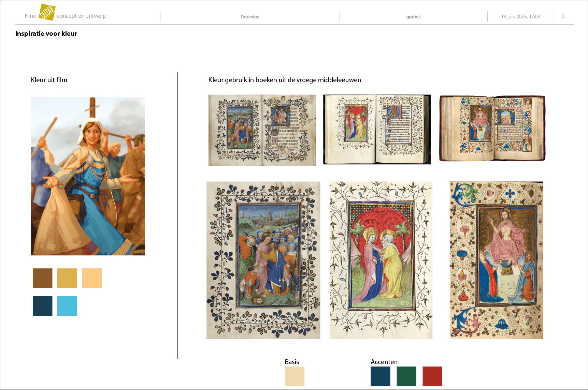The width and height of the screenshot is (588, 390).
Task: Click the open book photo with black background
Action: click(377, 130)
